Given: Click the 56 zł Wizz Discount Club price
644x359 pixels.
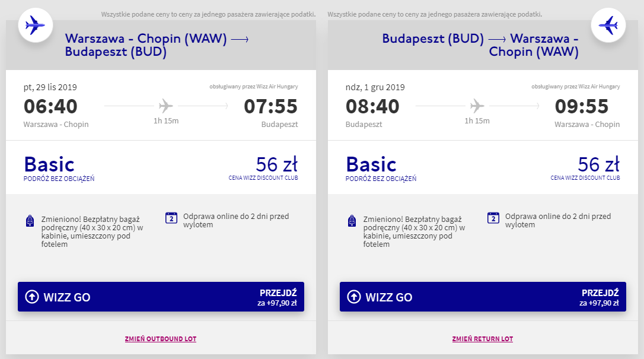Looking at the screenshot, I should point(276,164).
